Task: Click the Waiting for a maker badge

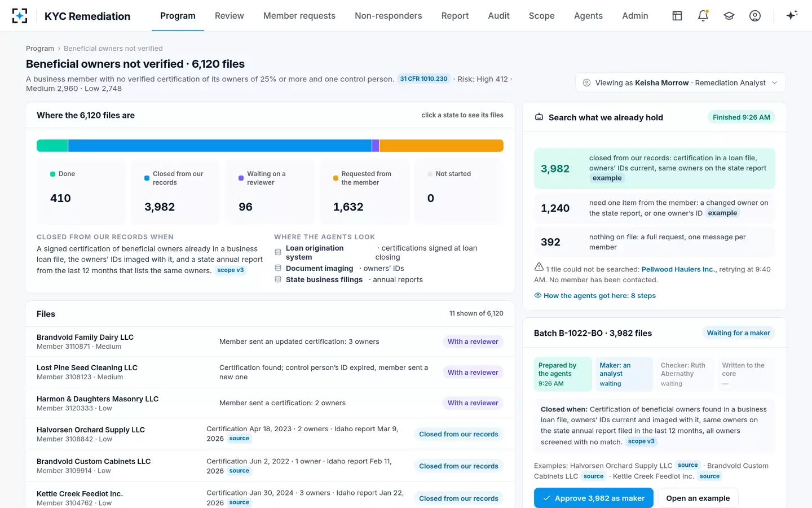Action: [739, 333]
